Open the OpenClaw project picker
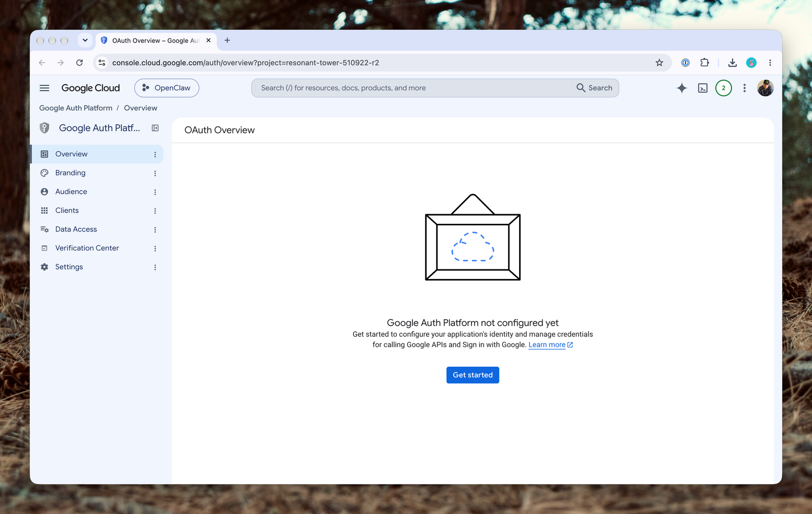Image resolution: width=812 pixels, height=514 pixels. coord(166,88)
